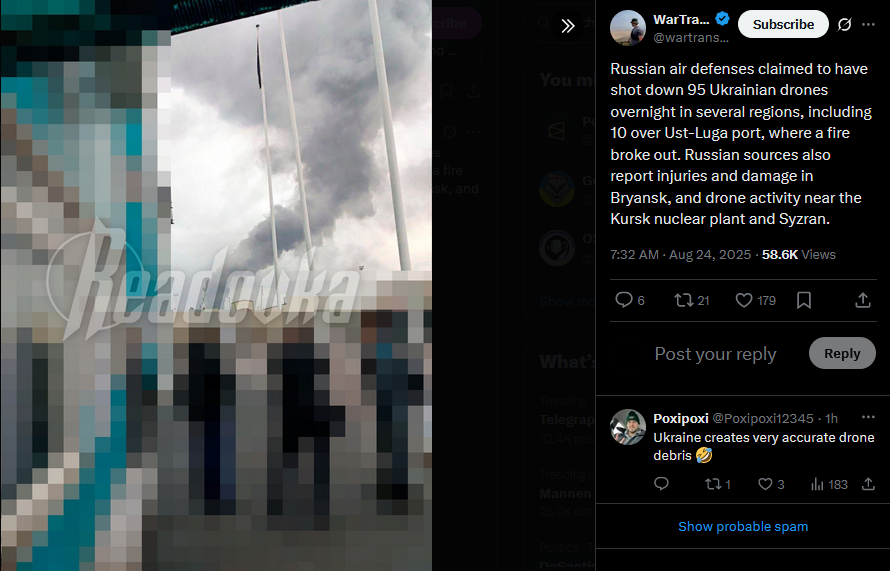Open the WarTranslated profile avatar
This screenshot has height=571, width=890.
coord(628,27)
